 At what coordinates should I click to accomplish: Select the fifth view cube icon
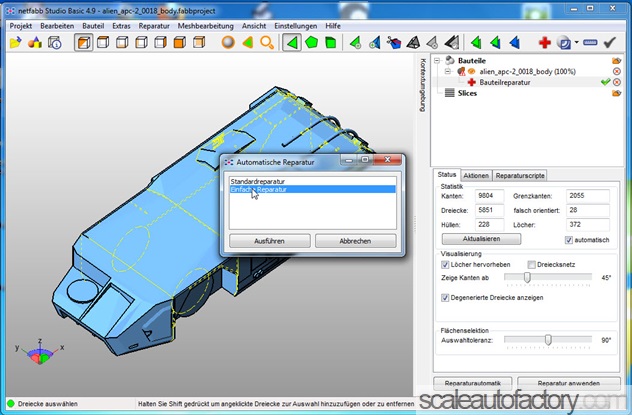click(x=160, y=42)
